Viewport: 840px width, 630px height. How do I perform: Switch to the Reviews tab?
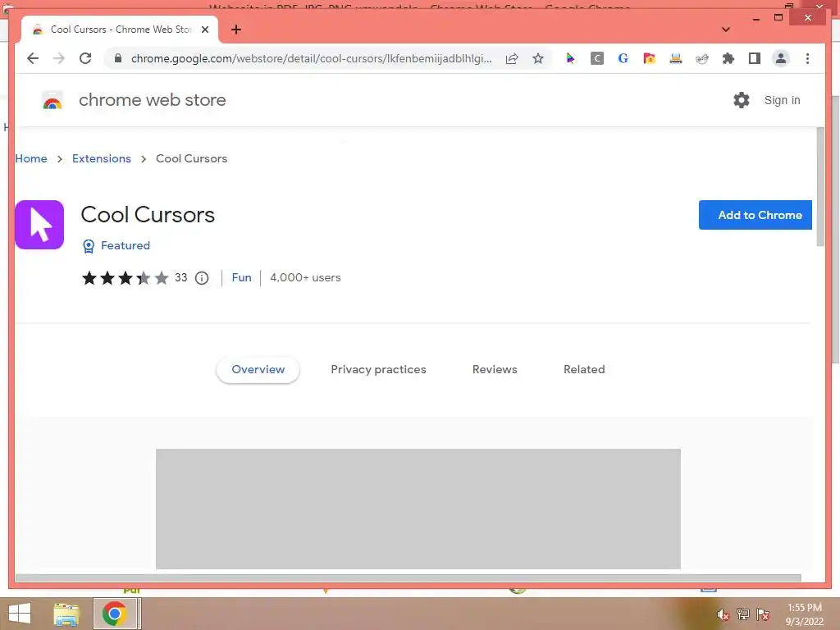point(495,370)
